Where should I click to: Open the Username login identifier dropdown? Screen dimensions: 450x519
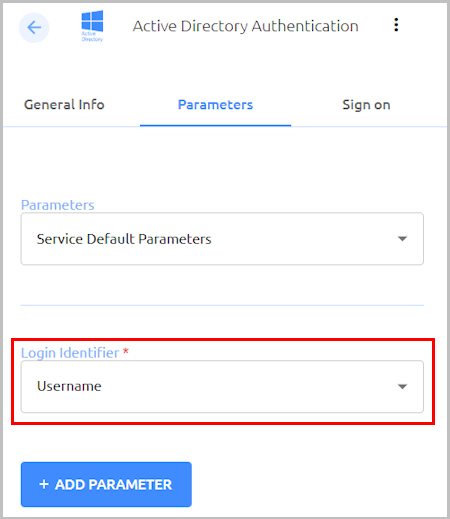[x=222, y=386]
